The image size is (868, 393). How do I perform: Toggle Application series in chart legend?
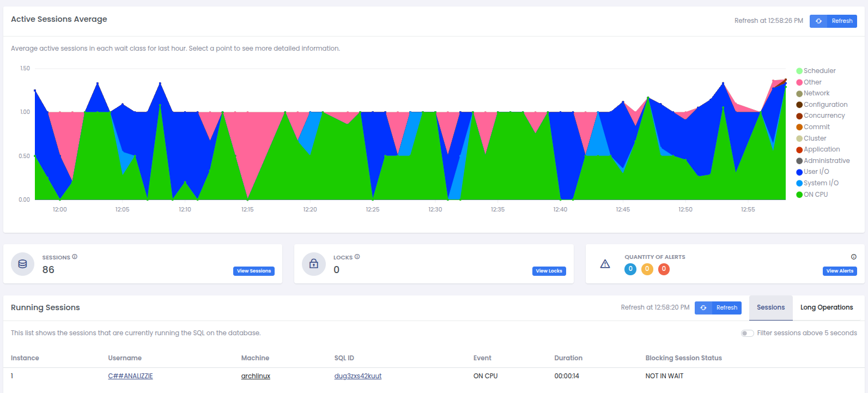(x=818, y=149)
